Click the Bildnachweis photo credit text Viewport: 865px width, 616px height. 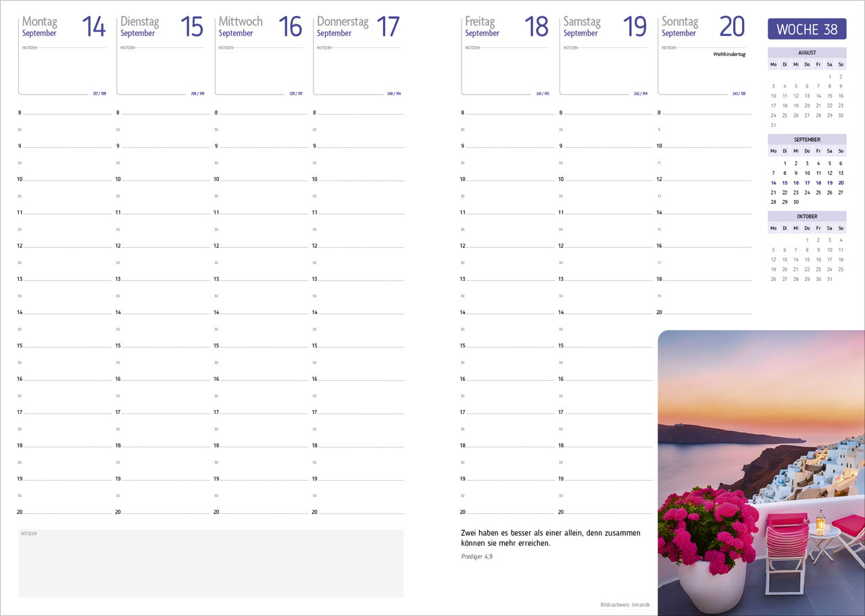(624, 605)
